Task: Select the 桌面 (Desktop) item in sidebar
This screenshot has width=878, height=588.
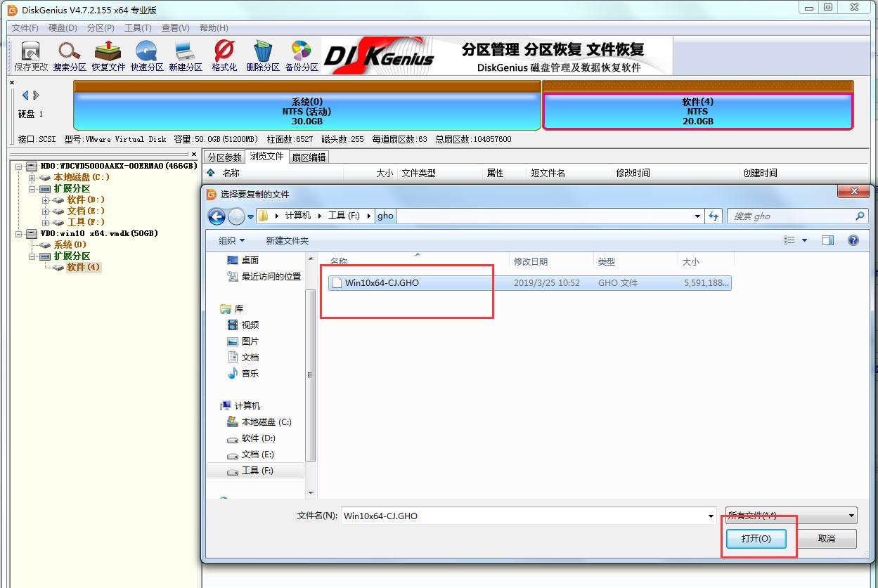Action: point(243,260)
